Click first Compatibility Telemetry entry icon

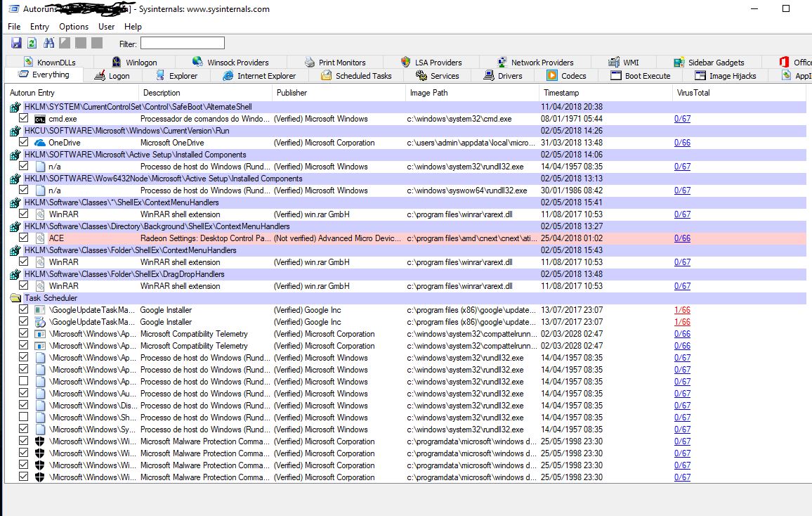(x=40, y=334)
